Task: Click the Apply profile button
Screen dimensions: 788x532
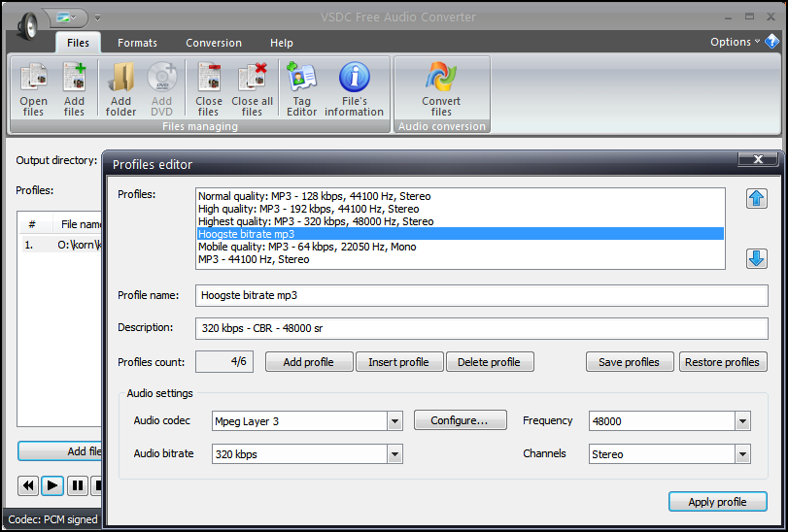Action: pos(718,501)
